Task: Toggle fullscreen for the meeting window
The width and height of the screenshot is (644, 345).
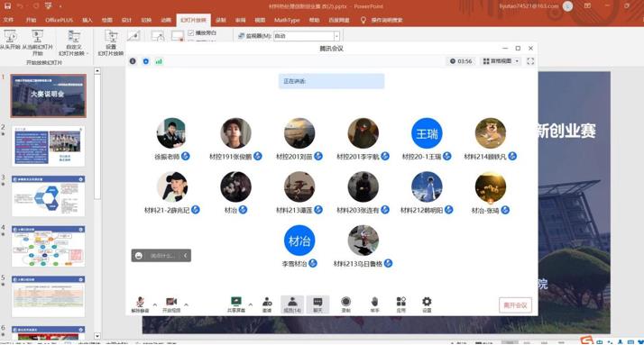Action: 530,61
